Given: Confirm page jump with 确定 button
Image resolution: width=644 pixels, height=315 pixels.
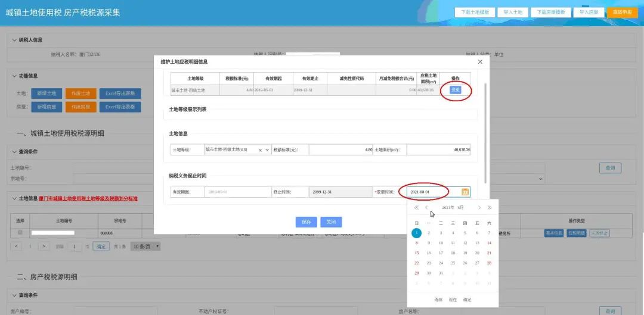Looking at the screenshot, I should click(101, 247).
